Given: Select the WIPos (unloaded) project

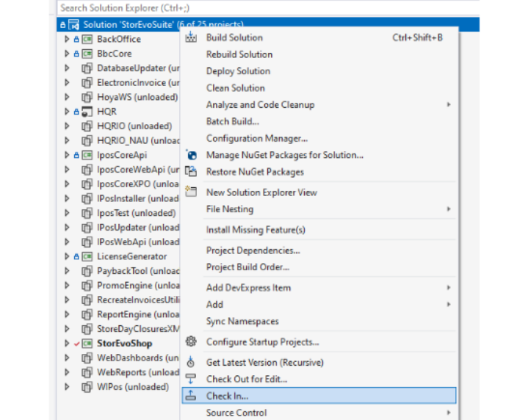Looking at the screenshot, I should coord(133,387).
